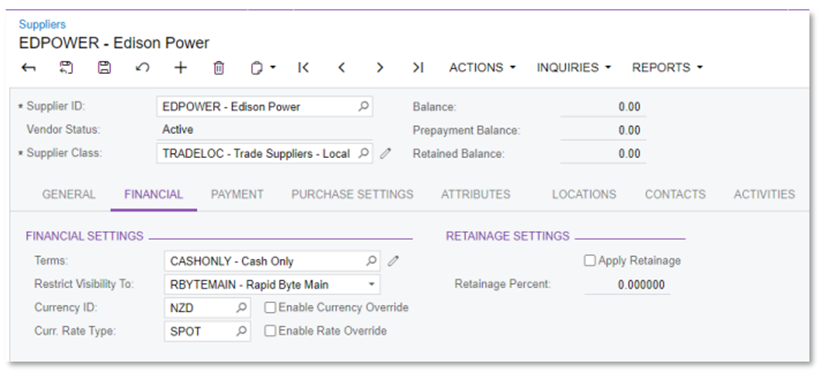Click the RETAINAGE SETTINGS section header
Viewport: 829px width, 372px height.
[x=508, y=236]
